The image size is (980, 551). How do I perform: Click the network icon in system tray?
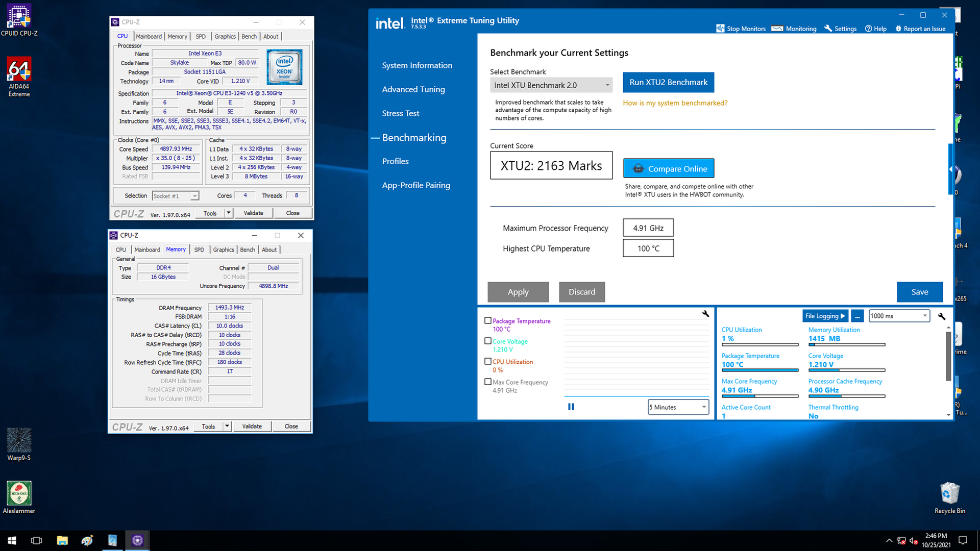901,541
